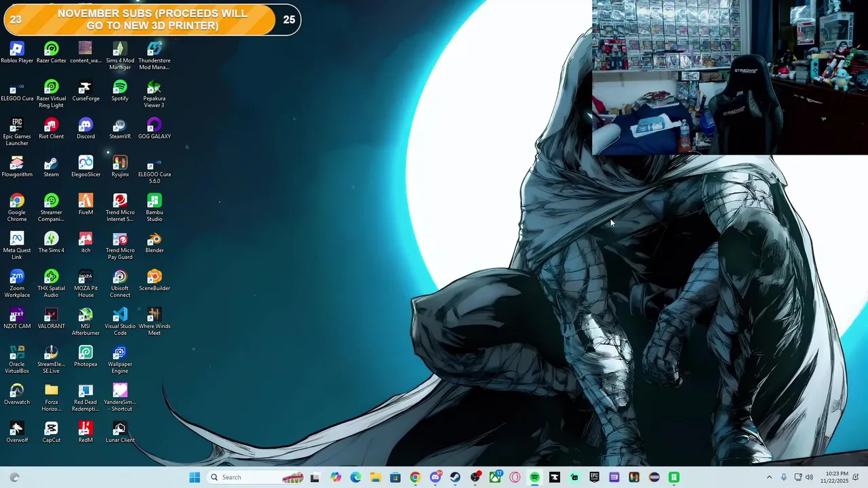Click the November Subs goal banner
Viewport: 868px width, 488px height.
point(152,20)
